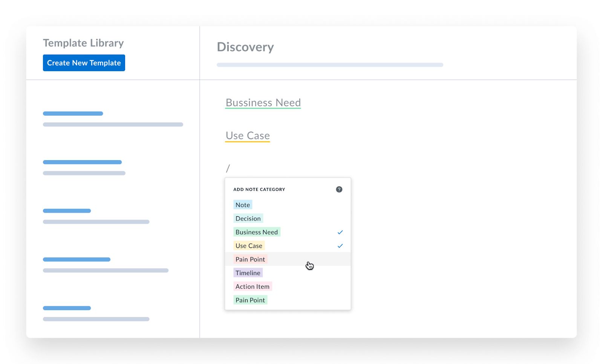The width and height of the screenshot is (603, 364).
Task: Toggle the checkmark next to Use Case
Action: pyautogui.click(x=340, y=246)
